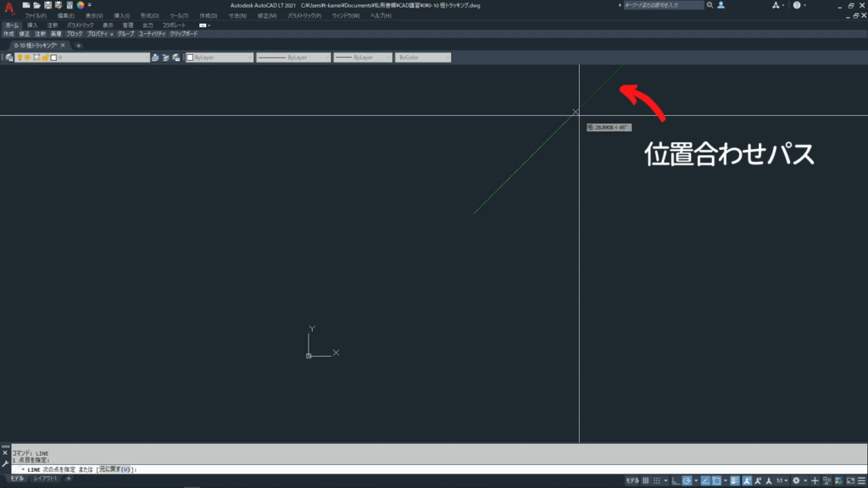Open the ByLayer object color dropdown swatch
The image size is (868, 488).
tap(219, 58)
